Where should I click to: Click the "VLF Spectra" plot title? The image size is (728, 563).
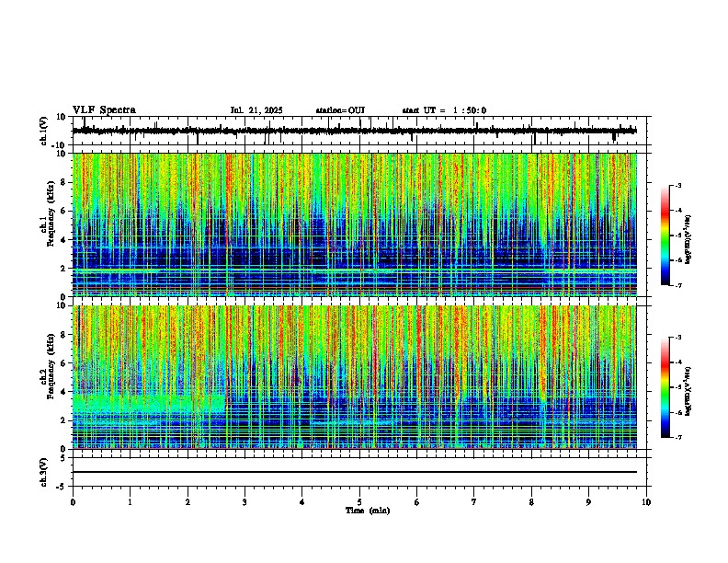(x=104, y=110)
